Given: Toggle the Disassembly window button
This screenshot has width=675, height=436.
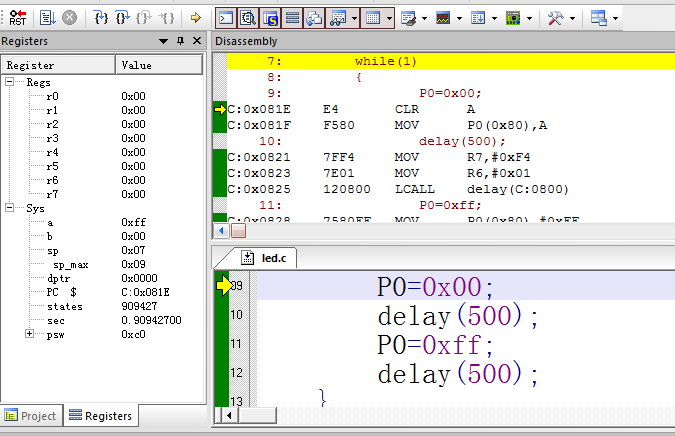Looking at the screenshot, I should pos(248,17).
